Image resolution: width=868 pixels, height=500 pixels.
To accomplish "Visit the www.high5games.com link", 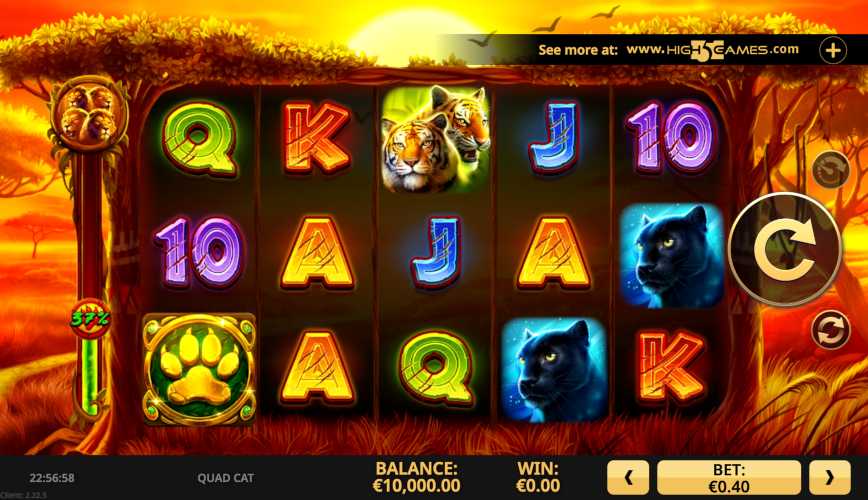I will (x=712, y=50).
